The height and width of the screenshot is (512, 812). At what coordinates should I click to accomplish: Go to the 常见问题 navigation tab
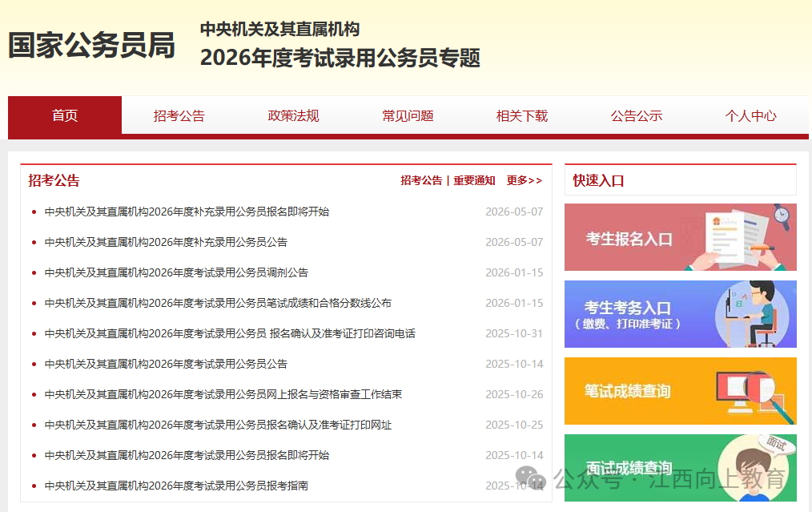point(408,115)
